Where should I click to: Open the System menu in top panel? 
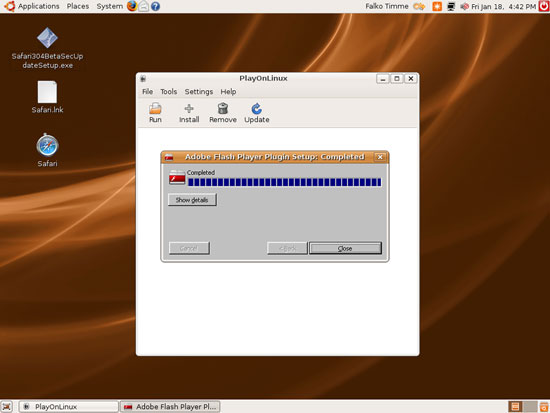point(109,6)
